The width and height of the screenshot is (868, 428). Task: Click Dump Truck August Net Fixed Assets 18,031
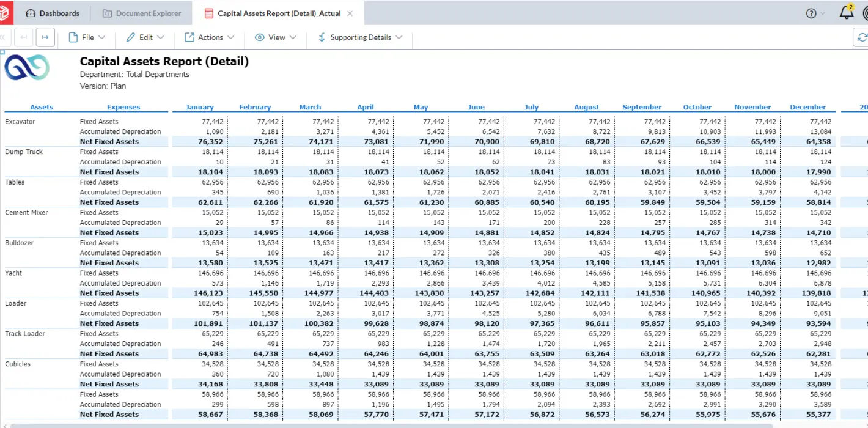click(597, 172)
